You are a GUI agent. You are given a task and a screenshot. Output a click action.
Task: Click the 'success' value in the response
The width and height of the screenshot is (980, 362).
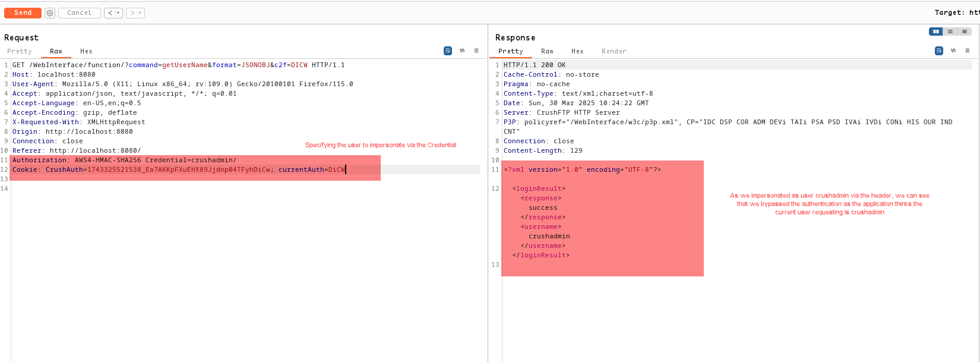543,207
